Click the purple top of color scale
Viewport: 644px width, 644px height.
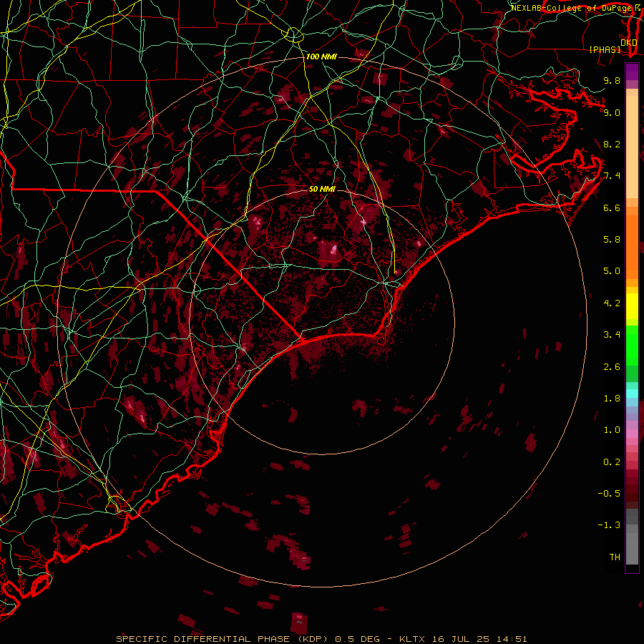[x=632, y=72]
